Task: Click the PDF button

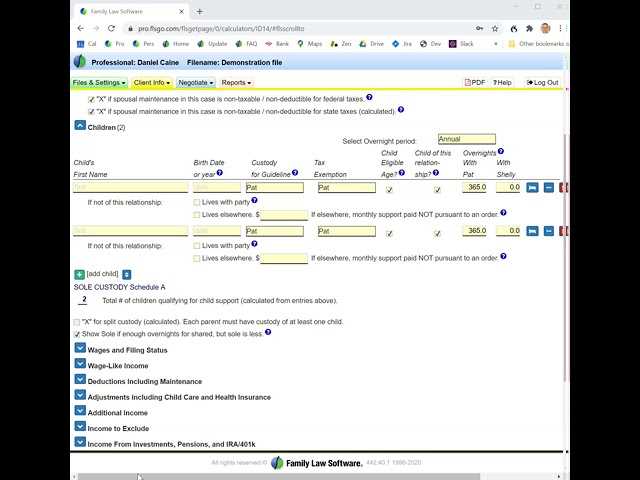Action: [475, 82]
